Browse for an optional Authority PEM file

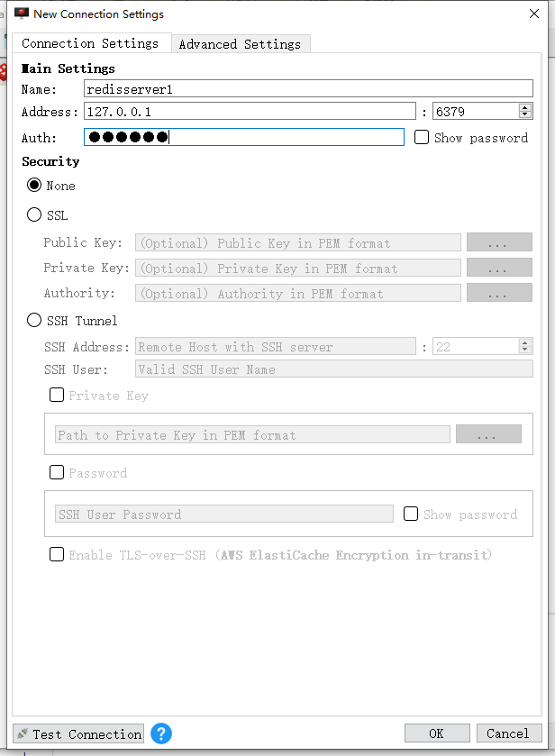[499, 293]
